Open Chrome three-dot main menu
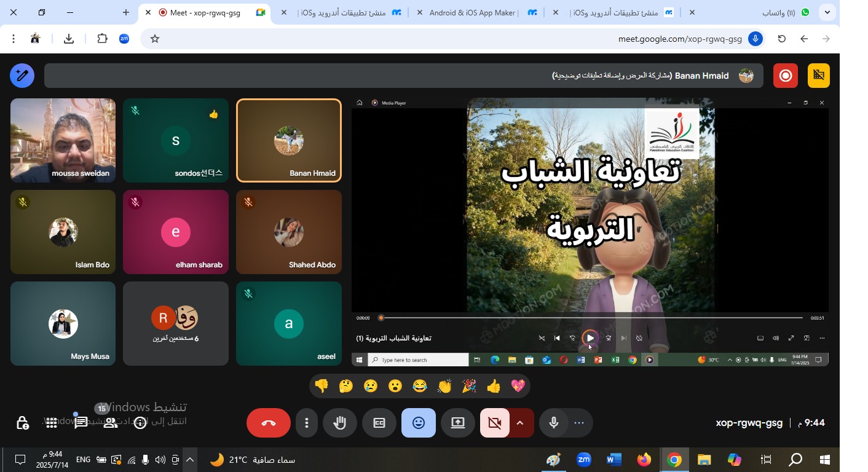Viewport: 868px width, 472px height. [x=14, y=39]
